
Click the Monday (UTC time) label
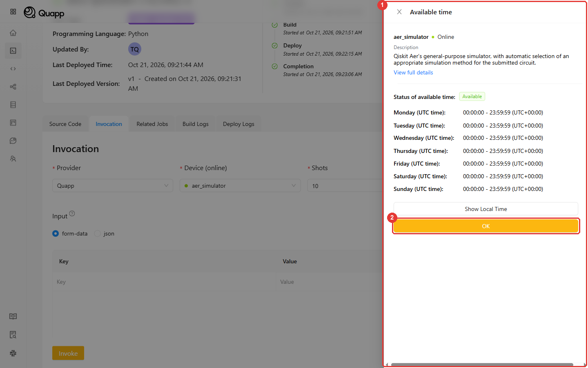(x=419, y=112)
